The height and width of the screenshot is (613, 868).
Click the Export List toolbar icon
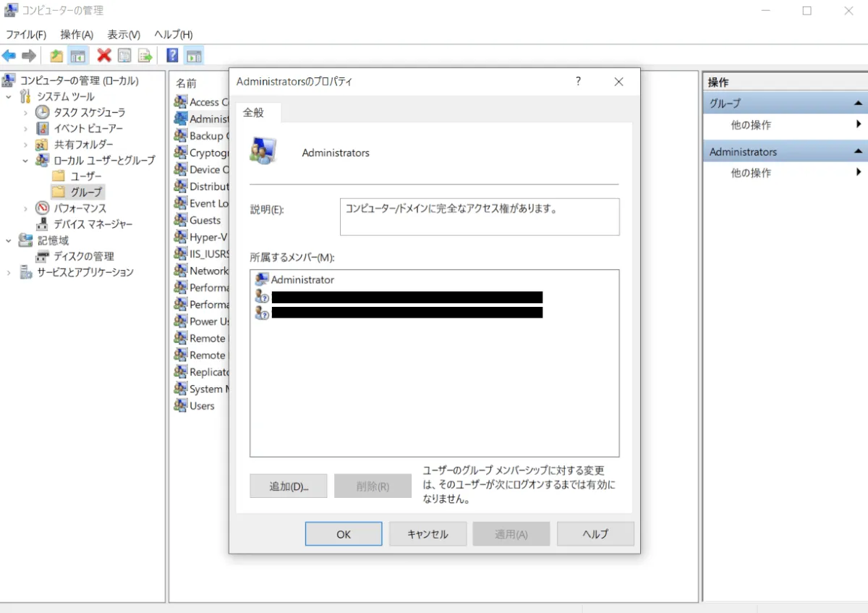pyautogui.click(x=145, y=56)
